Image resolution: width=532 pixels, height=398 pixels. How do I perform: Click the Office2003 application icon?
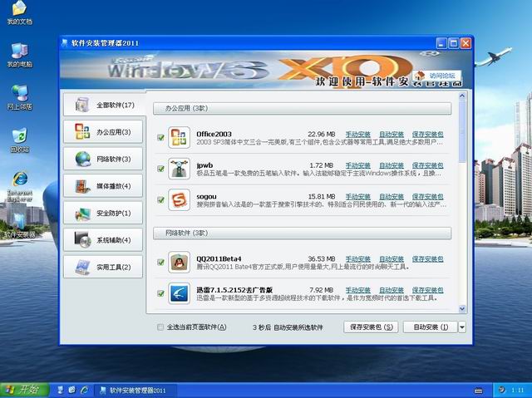pyautogui.click(x=179, y=137)
